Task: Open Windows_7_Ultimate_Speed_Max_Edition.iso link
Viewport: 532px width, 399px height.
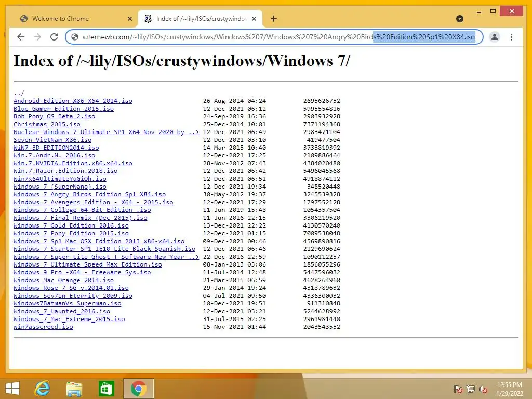Action: coord(88,264)
